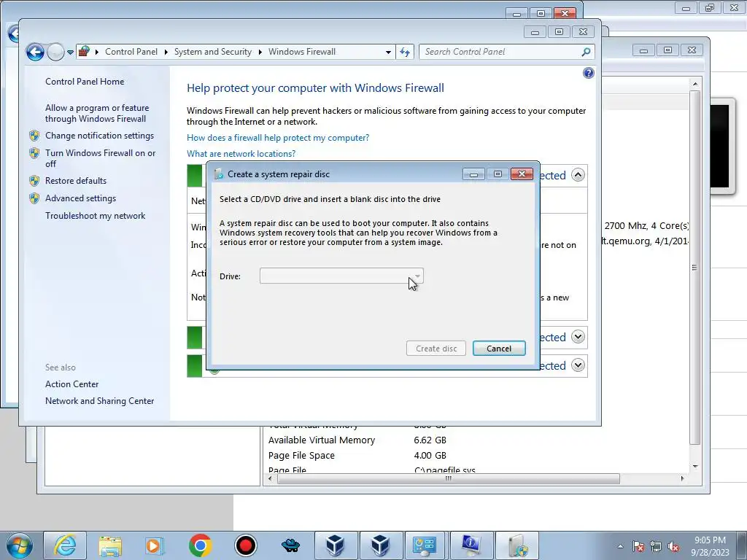
Task: Open Windows Explorer folder from the taskbar
Action: coord(110,545)
